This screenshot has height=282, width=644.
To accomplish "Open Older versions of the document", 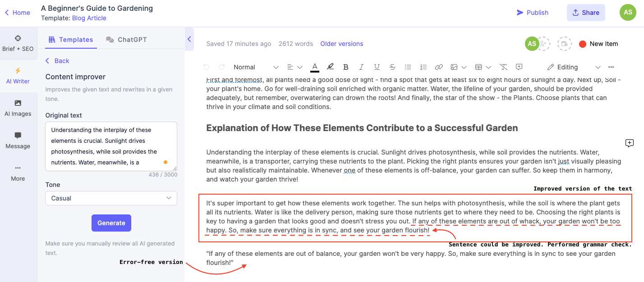I will 341,44.
